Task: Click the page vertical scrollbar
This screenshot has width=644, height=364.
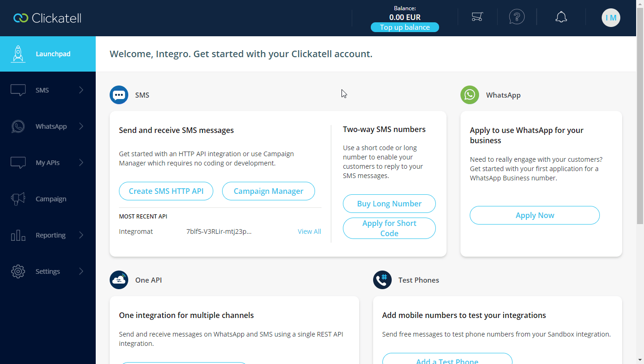Action: [x=640, y=116]
